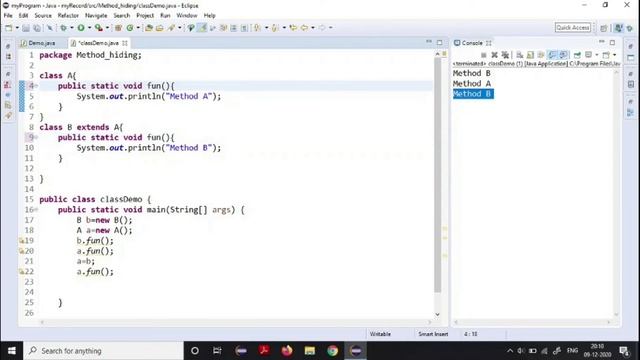Switch to the Java perspective icon
Image resolution: width=640 pixels, height=360 pixels.
pos(619,28)
